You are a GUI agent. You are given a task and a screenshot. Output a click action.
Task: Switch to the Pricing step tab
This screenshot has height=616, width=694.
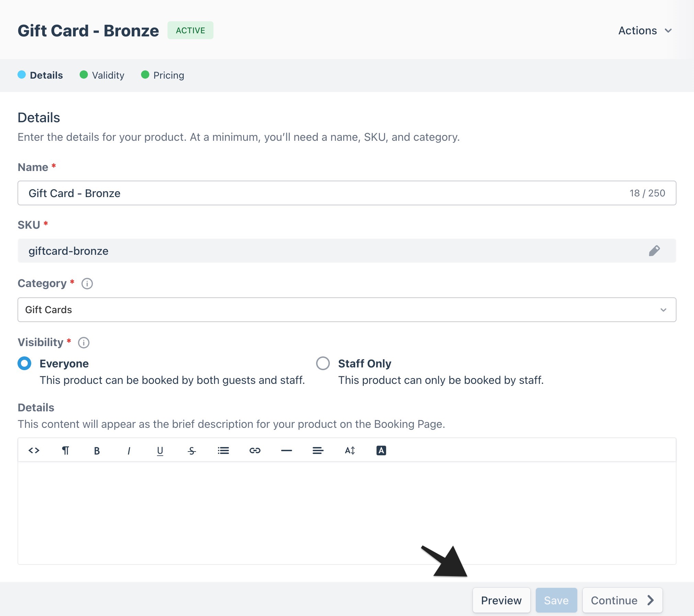tap(163, 75)
